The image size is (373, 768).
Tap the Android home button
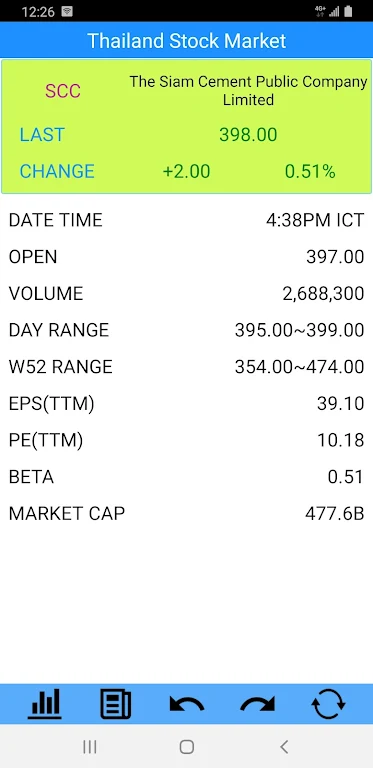pos(186,746)
